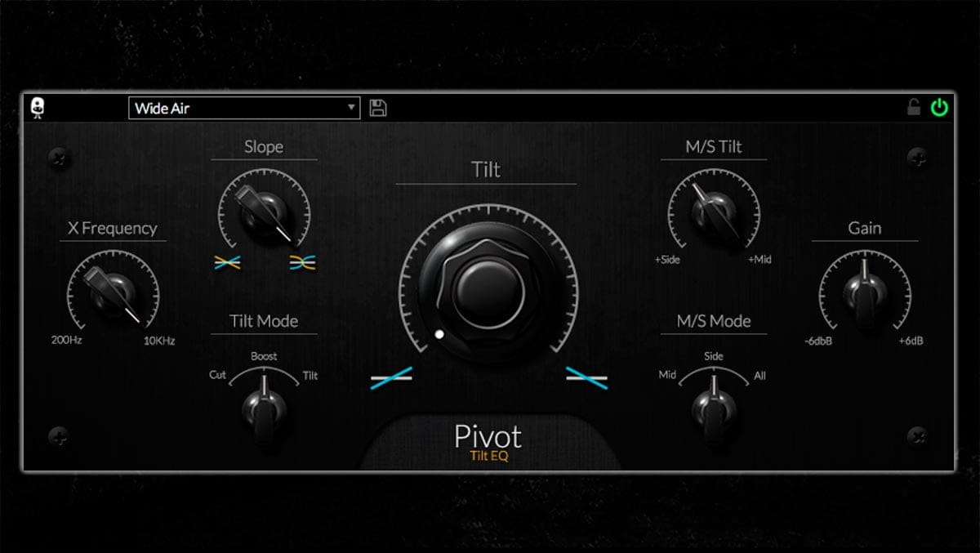Image resolution: width=980 pixels, height=553 pixels.
Task: Select Cut in Tilt Mode
Action: [217, 376]
